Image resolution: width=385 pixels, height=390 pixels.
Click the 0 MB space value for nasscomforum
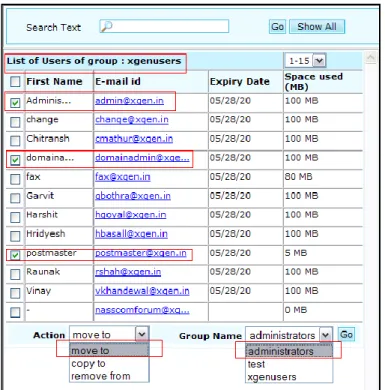pos(296,310)
